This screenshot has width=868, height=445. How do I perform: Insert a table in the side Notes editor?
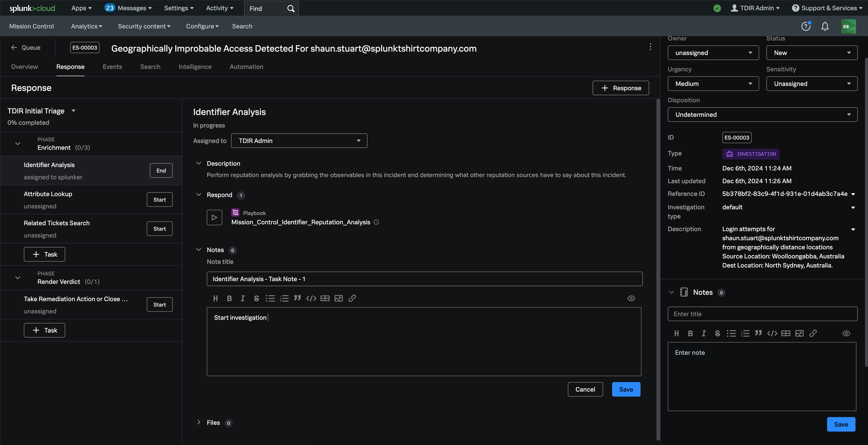pos(786,333)
